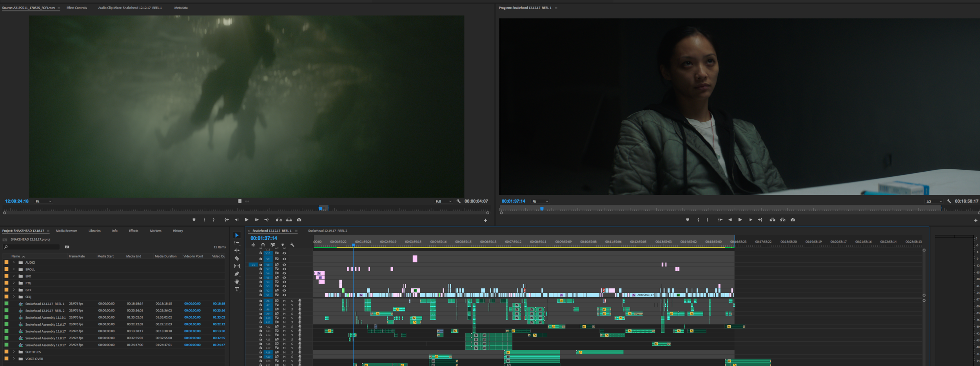The image size is (980, 366).
Task: Open Source monitor Full resolution dropdown
Action: coord(444,201)
